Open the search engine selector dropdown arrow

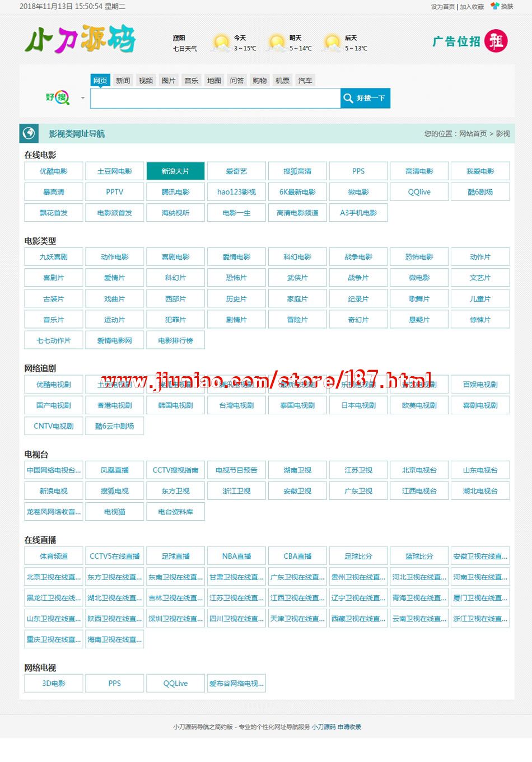click(x=83, y=99)
